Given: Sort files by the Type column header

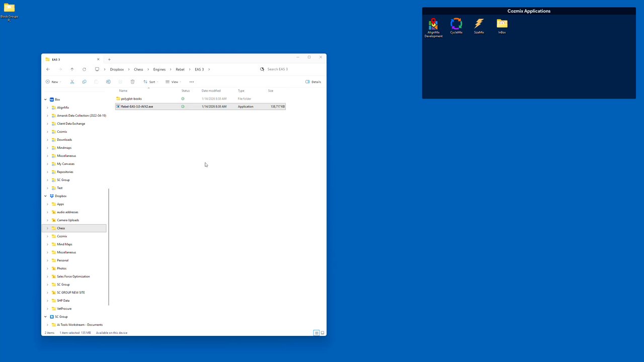Looking at the screenshot, I should click(241, 91).
